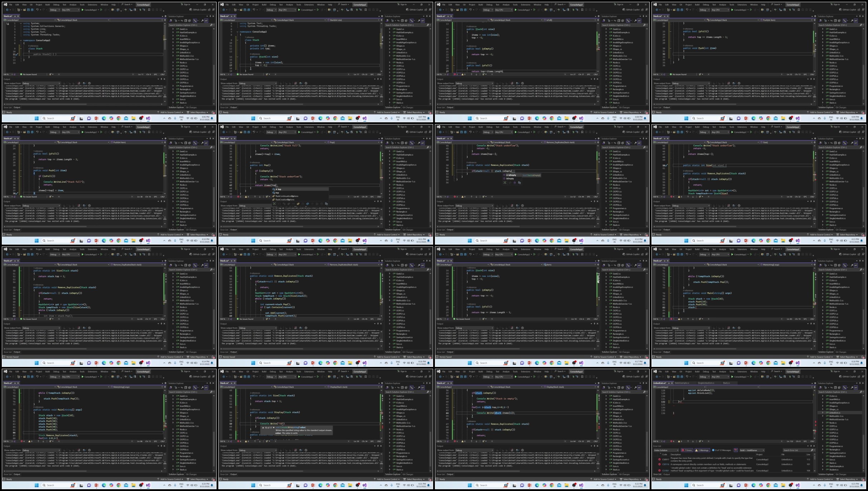Select TaskContinuationOptions in the IntelliSense list

(287, 196)
